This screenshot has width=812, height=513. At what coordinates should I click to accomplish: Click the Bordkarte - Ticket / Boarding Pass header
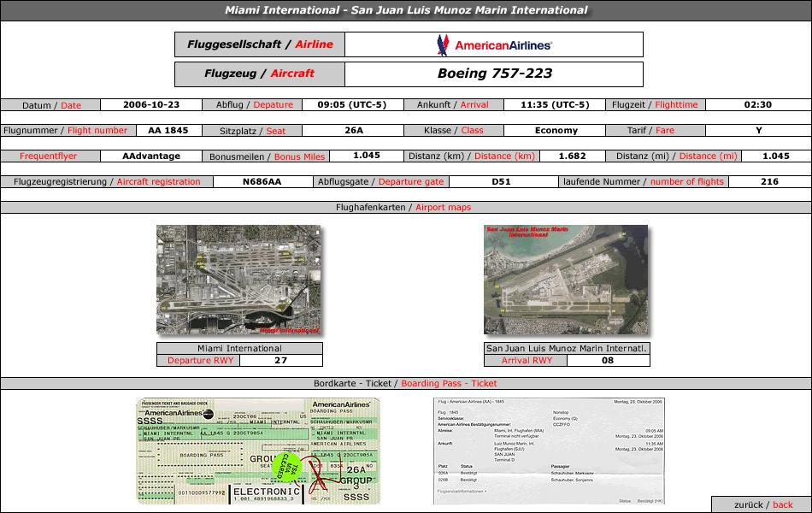pos(406,383)
